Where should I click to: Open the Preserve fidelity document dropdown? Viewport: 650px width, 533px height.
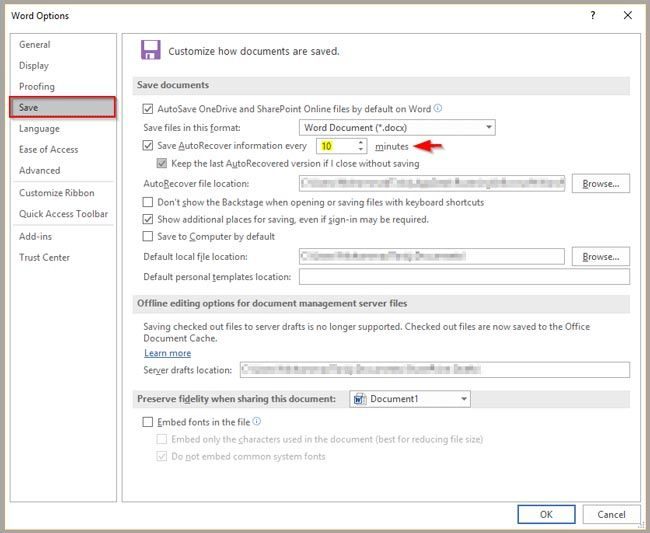(410, 399)
